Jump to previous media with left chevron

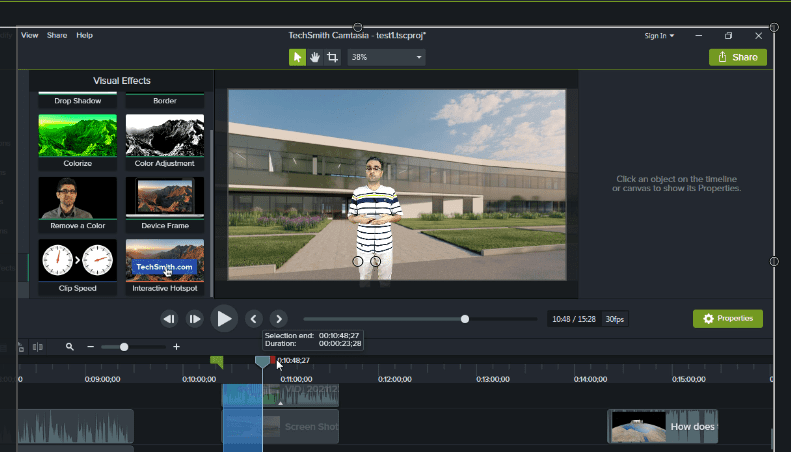click(x=254, y=319)
